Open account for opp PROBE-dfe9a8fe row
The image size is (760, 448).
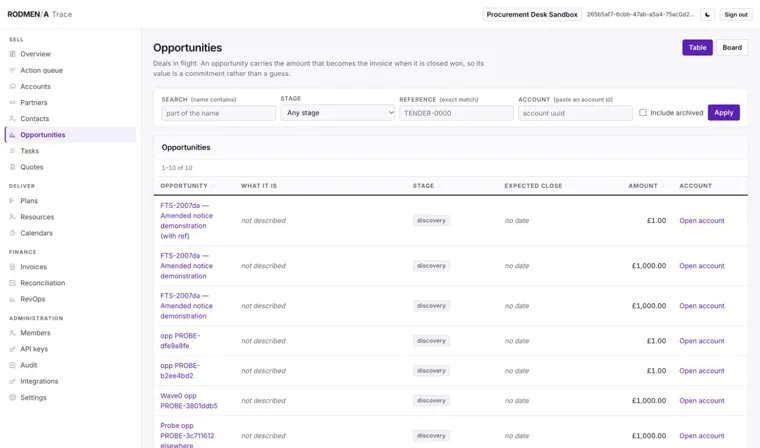(x=701, y=341)
